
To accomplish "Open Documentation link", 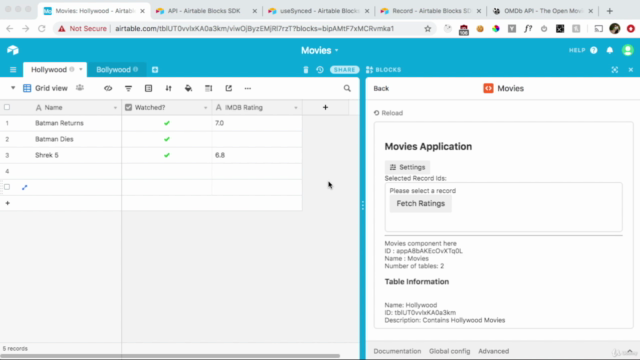I will tap(397, 351).
